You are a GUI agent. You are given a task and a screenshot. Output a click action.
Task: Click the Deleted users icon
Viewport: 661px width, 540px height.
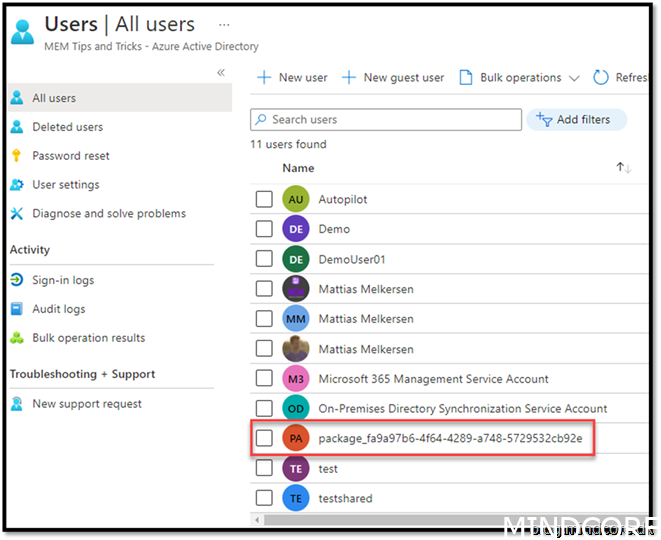[16, 127]
